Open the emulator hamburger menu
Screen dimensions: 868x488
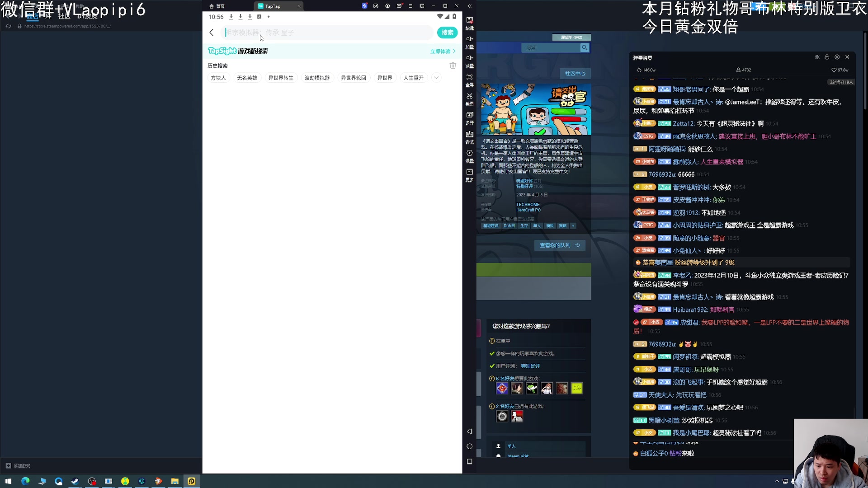click(x=410, y=6)
